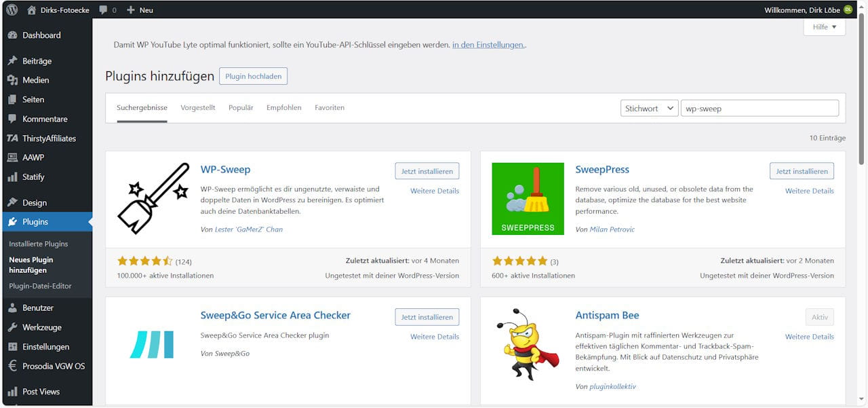The height and width of the screenshot is (408, 868).
Task: Click SweepPress five-star rating
Action: coord(520,261)
